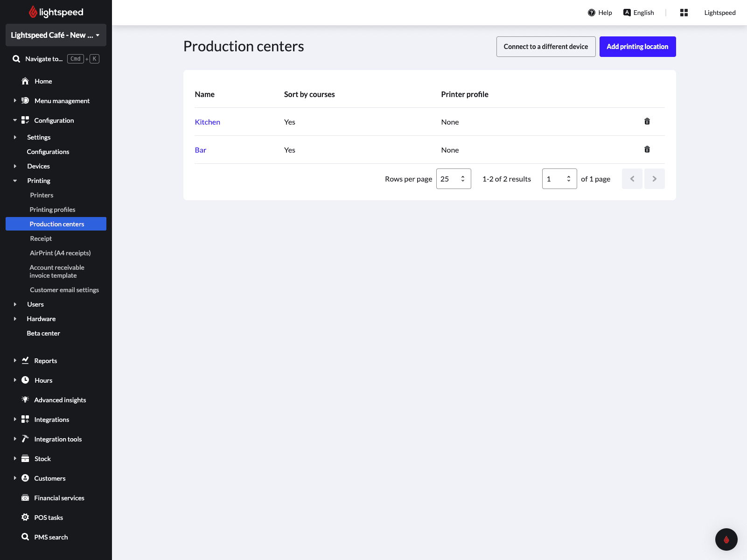Image resolution: width=747 pixels, height=560 pixels.
Task: Expand the Reports section
Action: (15, 361)
